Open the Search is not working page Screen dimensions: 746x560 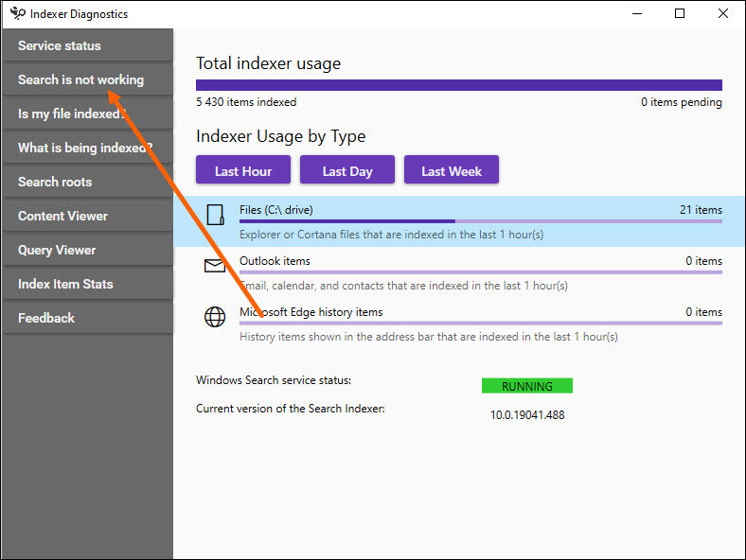pos(88,79)
